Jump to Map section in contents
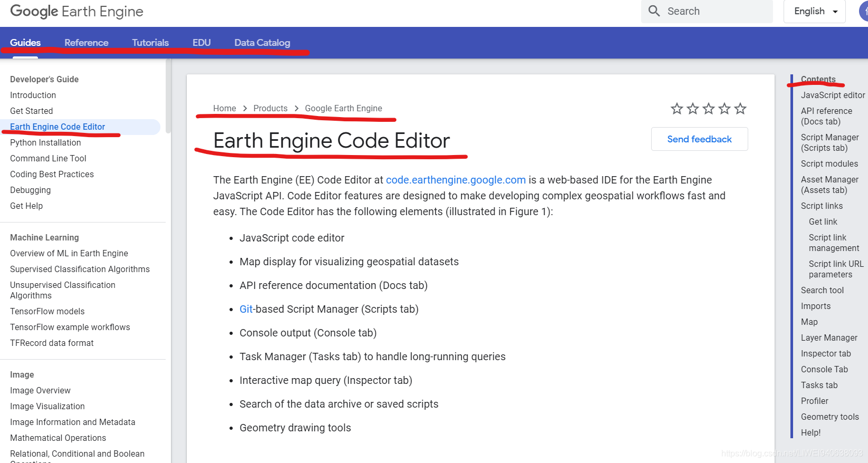 coord(809,322)
